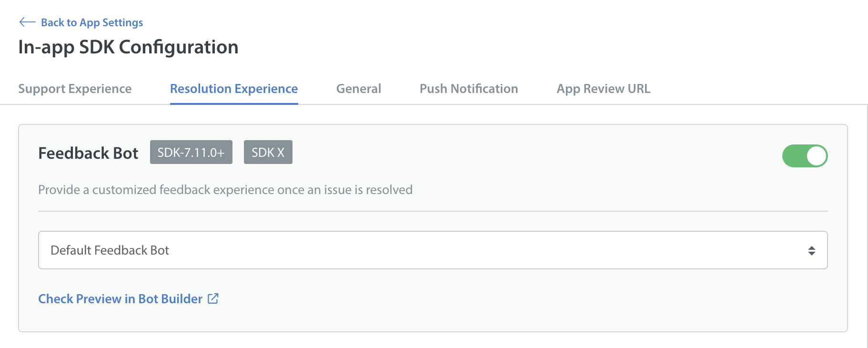868x348 pixels.
Task: Click the external link icon beside Bot Builder
Action: pos(213,298)
